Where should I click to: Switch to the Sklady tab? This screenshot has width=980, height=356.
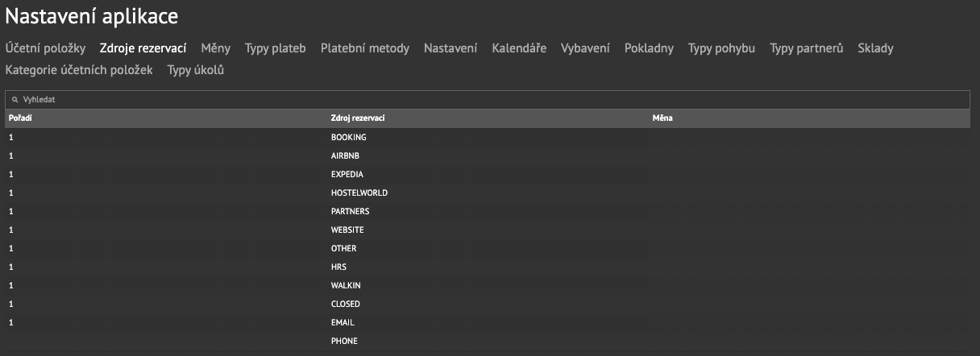pyautogui.click(x=876, y=48)
